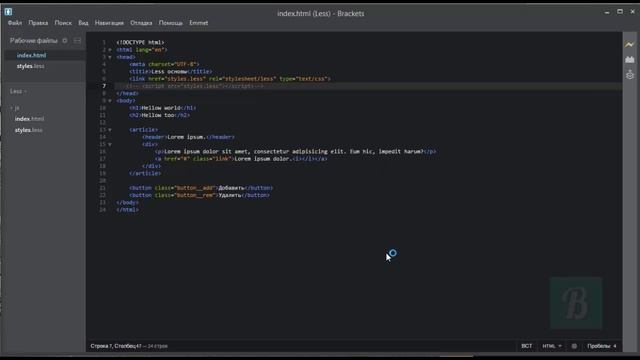Collapse the article fold on line 13
Viewport: 640px width, 360px height.
click(x=110, y=130)
